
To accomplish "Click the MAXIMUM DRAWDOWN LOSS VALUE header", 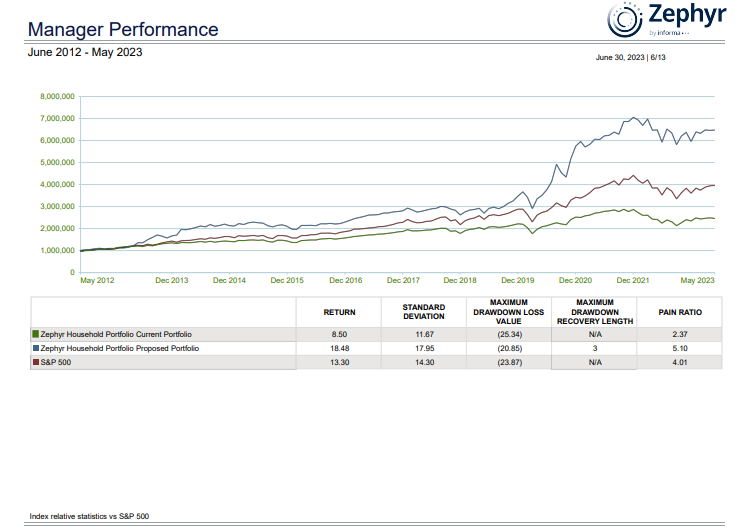I will click(509, 312).
